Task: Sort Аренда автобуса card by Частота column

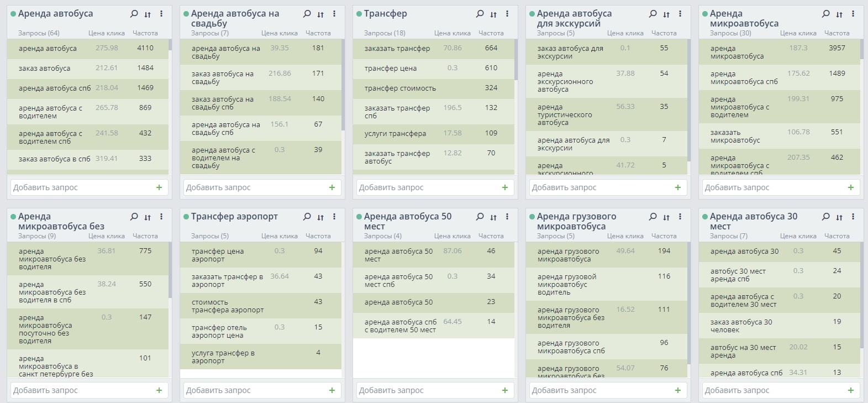Action: 145,33
